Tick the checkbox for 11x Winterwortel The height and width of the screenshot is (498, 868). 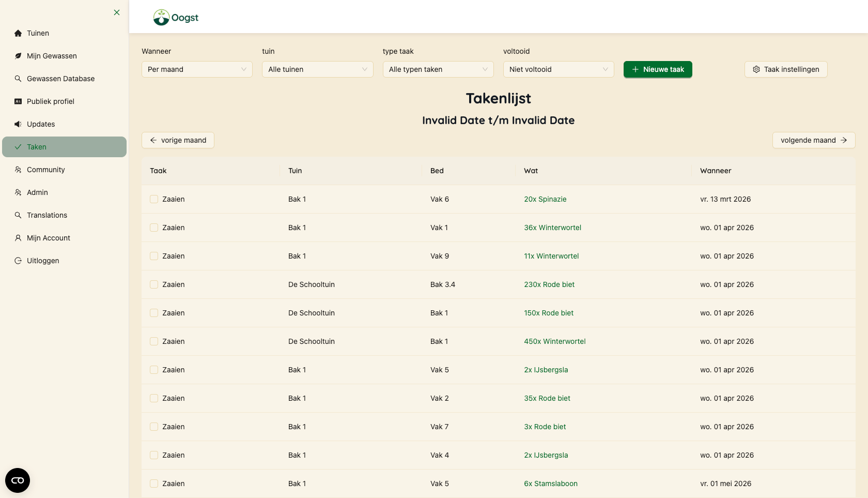point(154,256)
